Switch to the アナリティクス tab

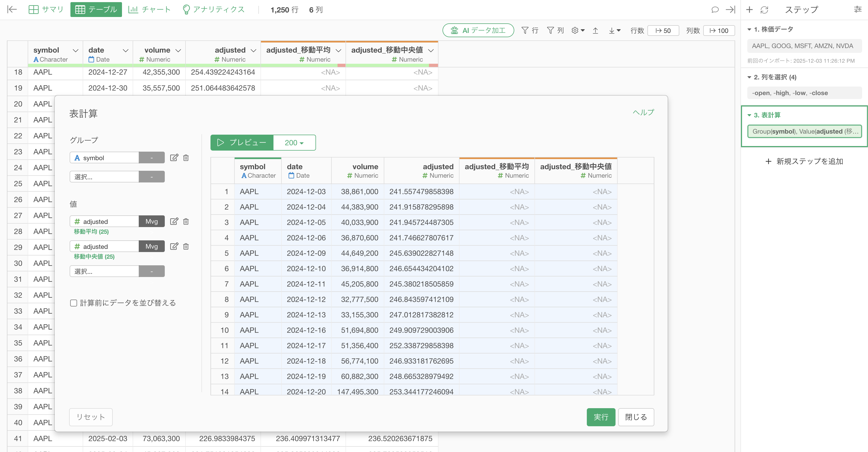pyautogui.click(x=214, y=10)
